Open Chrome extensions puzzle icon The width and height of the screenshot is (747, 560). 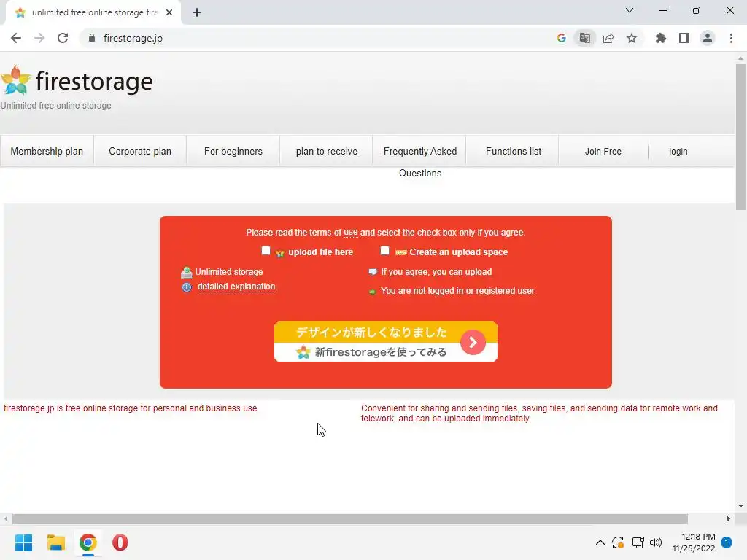tap(660, 38)
